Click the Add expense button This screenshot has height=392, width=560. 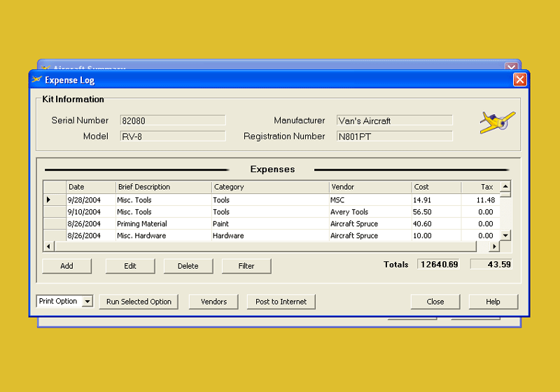(66, 266)
